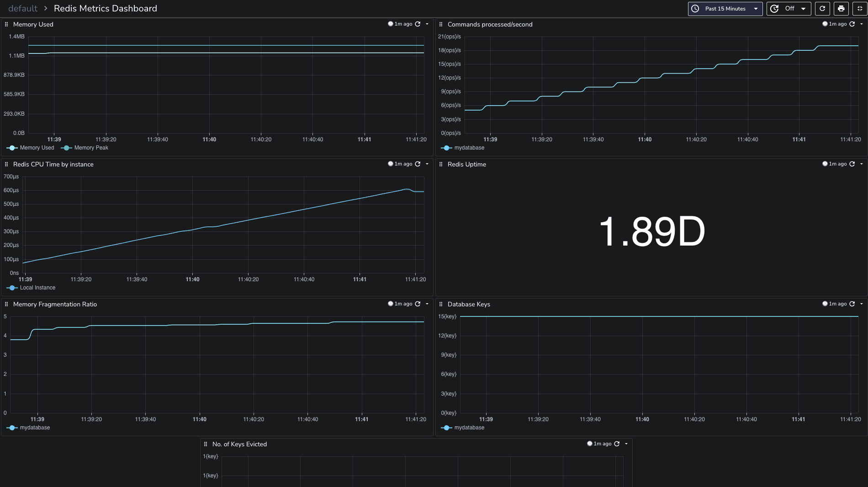This screenshot has width=868, height=487.
Task: Refresh the Commands processed/second panel
Action: 852,24
